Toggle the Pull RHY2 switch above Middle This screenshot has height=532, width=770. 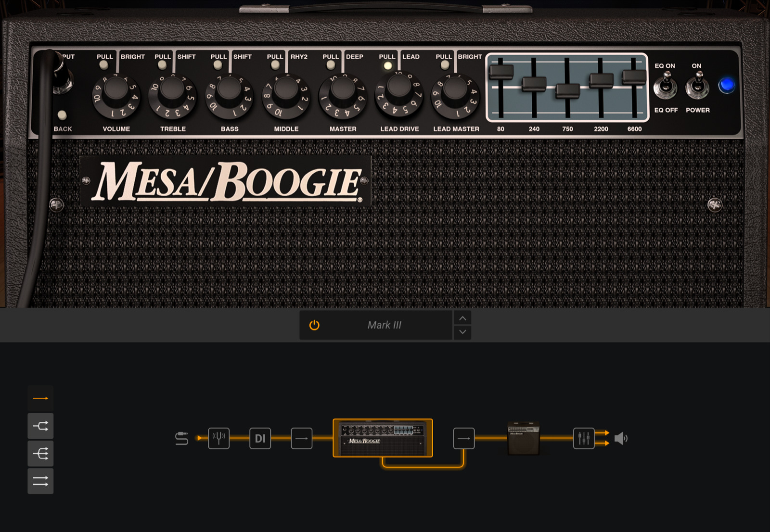275,64
